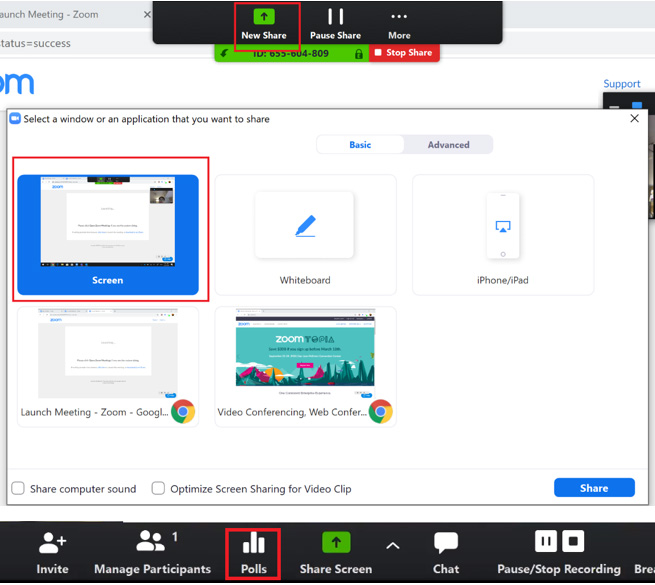Click the Stop Share button

(x=404, y=53)
